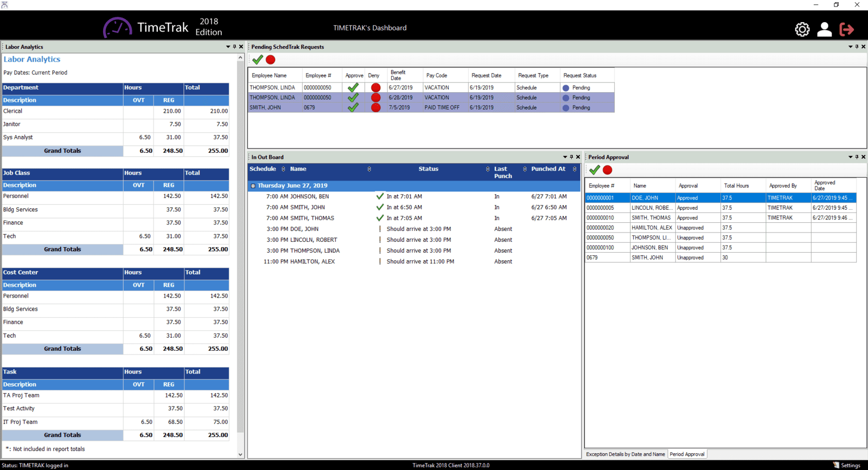Viewport: 868px width, 470px height.
Task: Deny Smith John paid time off request
Action: tap(375, 107)
